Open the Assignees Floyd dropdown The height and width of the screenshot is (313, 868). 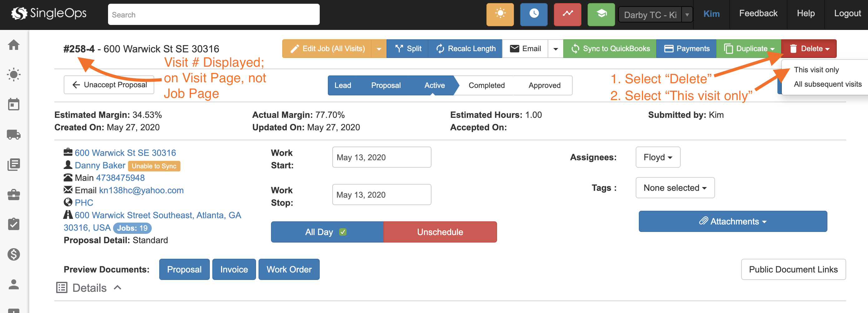click(x=658, y=157)
